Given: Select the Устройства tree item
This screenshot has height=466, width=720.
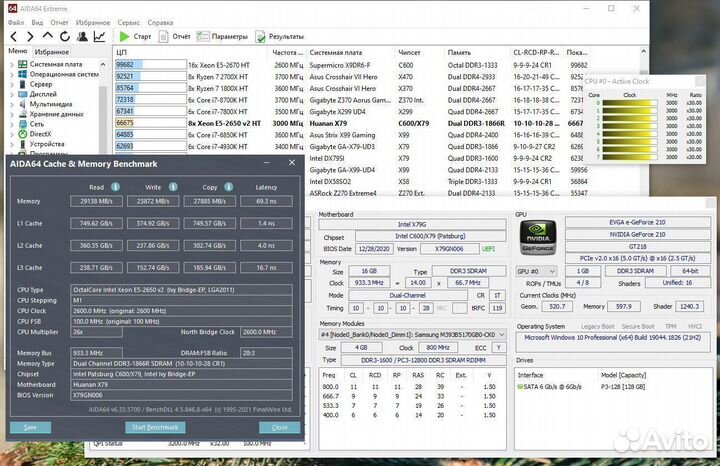Looking at the screenshot, I should click(47, 144).
